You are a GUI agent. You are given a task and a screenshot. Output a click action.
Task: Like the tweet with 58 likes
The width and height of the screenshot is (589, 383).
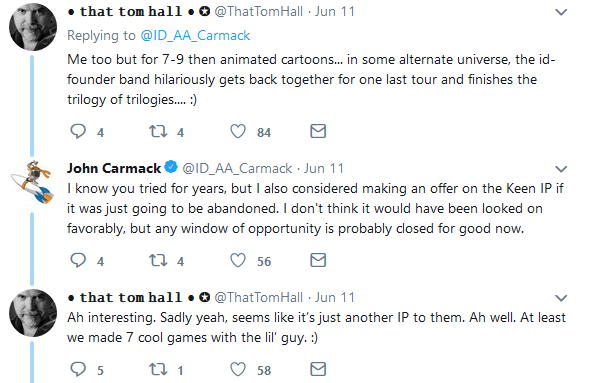tap(238, 369)
